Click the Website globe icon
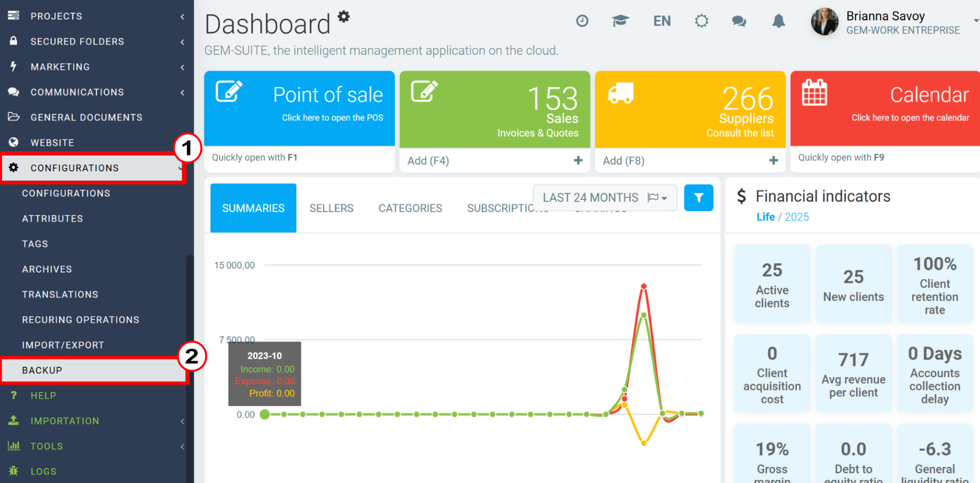This screenshot has height=483, width=980. (x=13, y=142)
